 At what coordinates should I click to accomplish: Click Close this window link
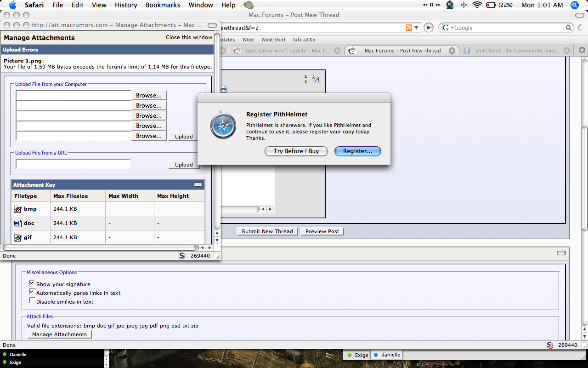[189, 37]
